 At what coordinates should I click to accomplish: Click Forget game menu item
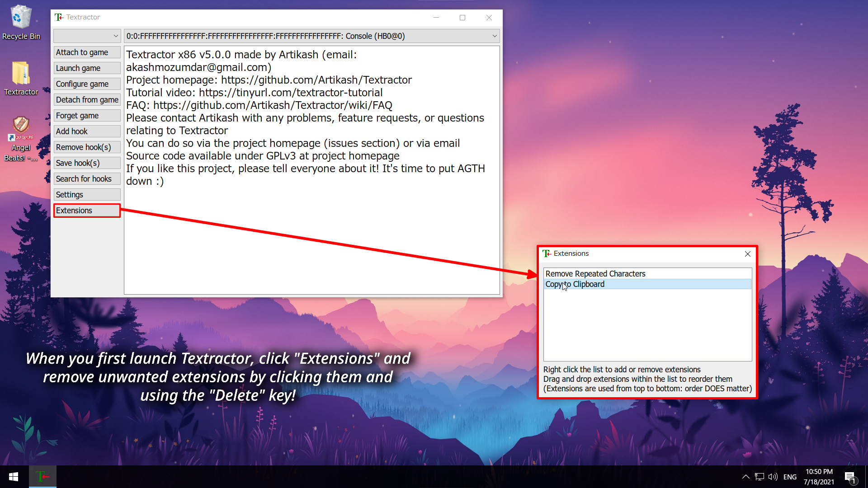pos(87,116)
